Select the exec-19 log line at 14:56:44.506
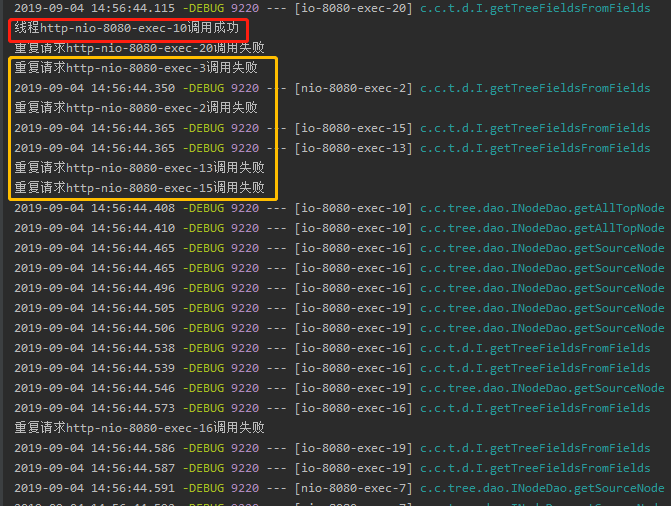The image size is (671, 506). click(339, 328)
